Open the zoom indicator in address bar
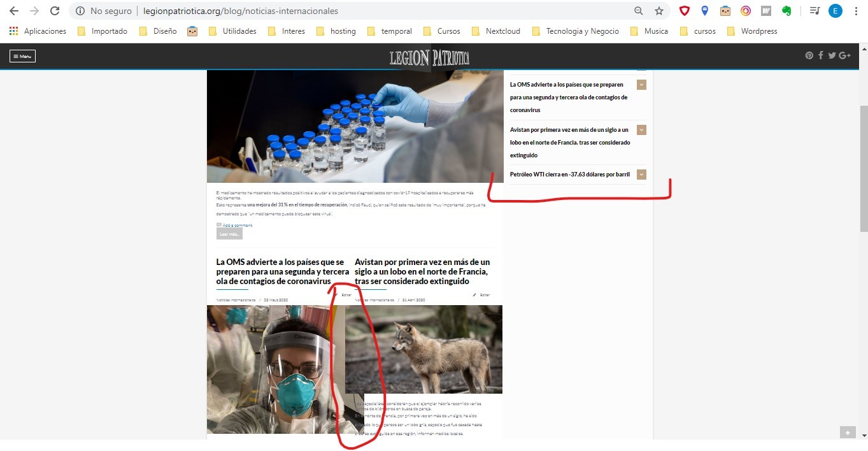Screen dimensions: 868x451 pos(639,11)
